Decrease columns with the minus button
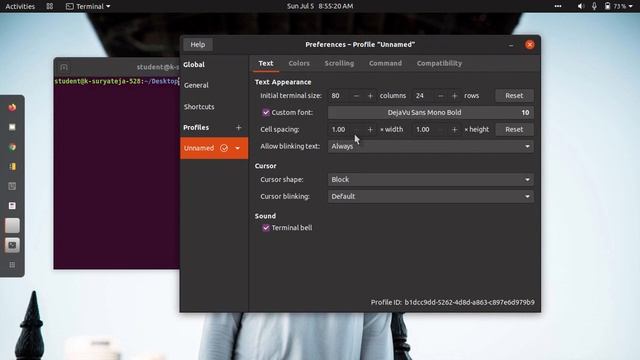 (356, 96)
